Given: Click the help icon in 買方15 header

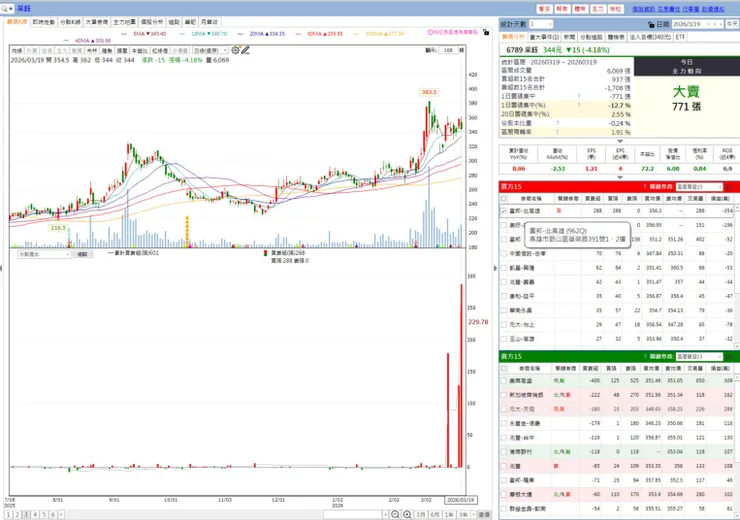Looking at the screenshot, I should [x=645, y=187].
